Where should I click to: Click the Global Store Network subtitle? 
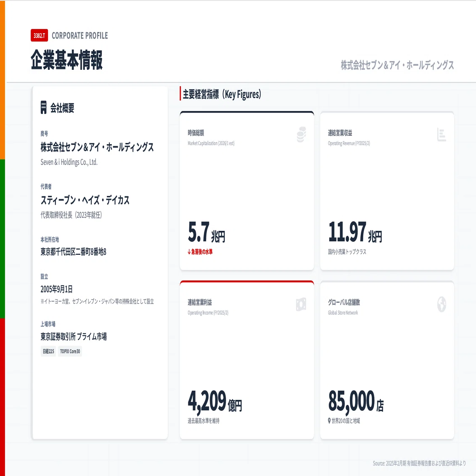343,313
